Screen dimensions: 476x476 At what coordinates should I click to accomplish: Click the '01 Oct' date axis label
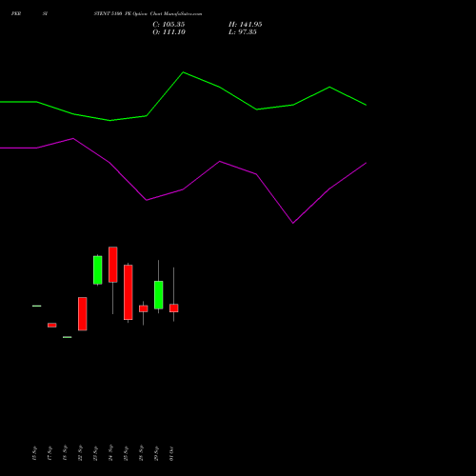[x=171, y=453]
